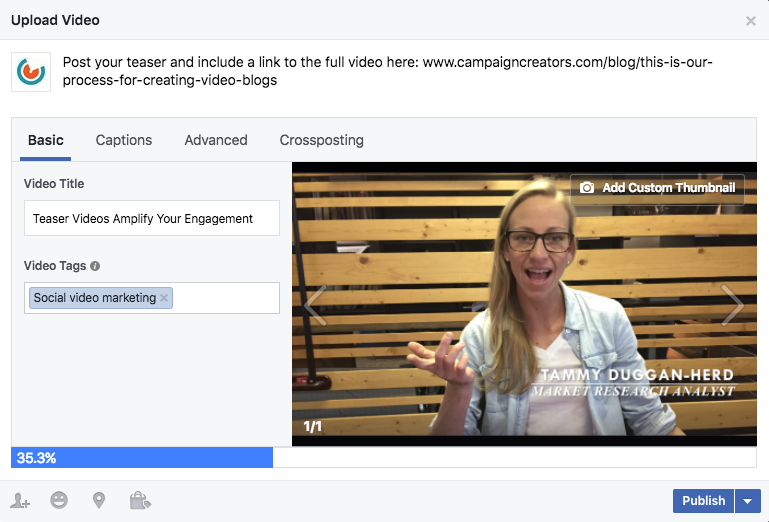Click Add Custom Thumbnail button
Screen dimensions: 769x522
point(658,188)
